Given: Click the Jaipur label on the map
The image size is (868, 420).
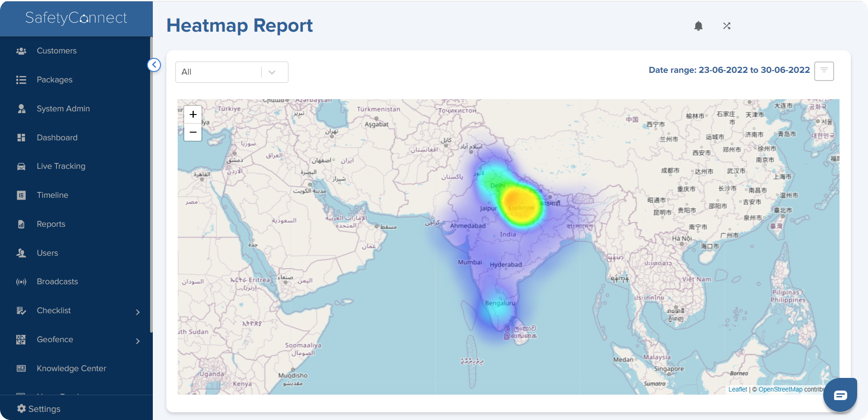Looking at the screenshot, I should click(488, 209).
